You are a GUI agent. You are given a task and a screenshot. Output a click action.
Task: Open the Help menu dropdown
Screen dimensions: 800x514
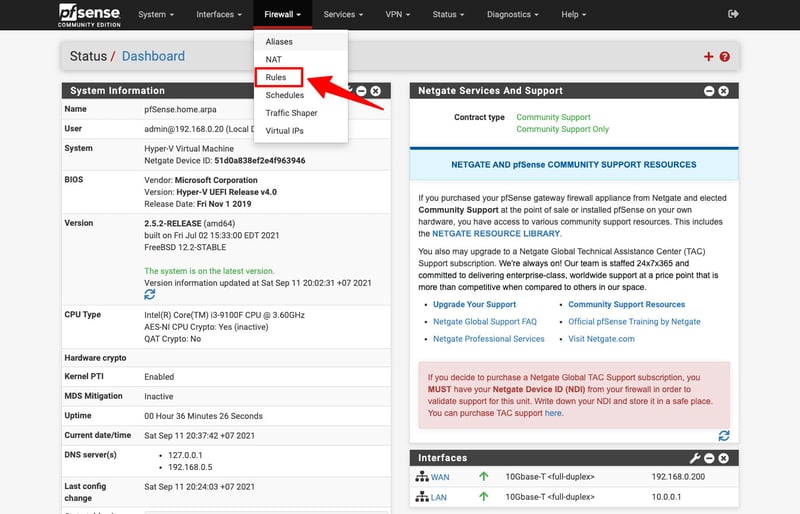[573, 14]
